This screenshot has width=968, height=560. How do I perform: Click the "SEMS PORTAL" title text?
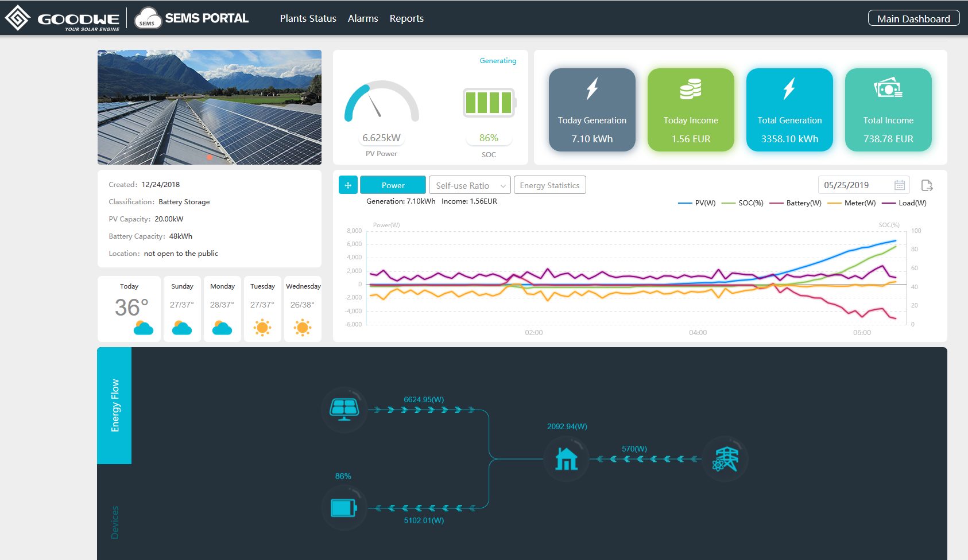click(207, 18)
